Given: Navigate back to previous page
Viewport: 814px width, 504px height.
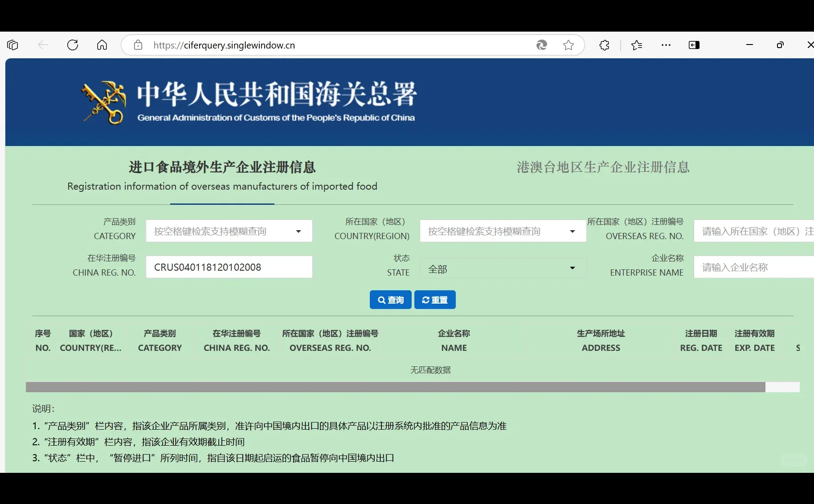Looking at the screenshot, I should point(43,45).
